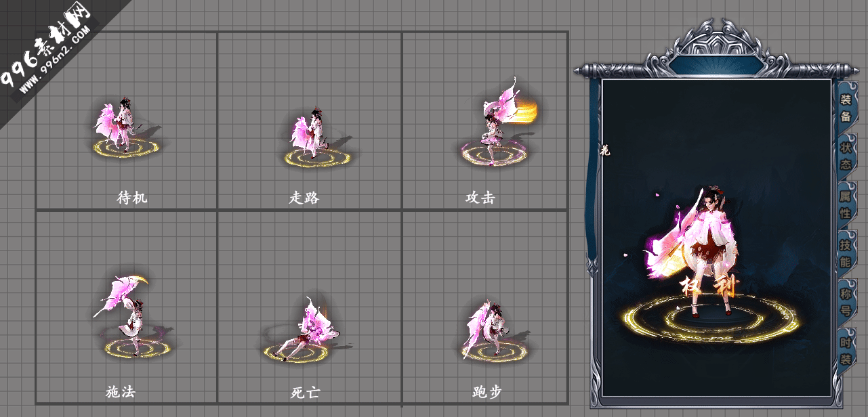The width and height of the screenshot is (868, 417).
Task: Click the 攻击 label text
Action: [480, 198]
